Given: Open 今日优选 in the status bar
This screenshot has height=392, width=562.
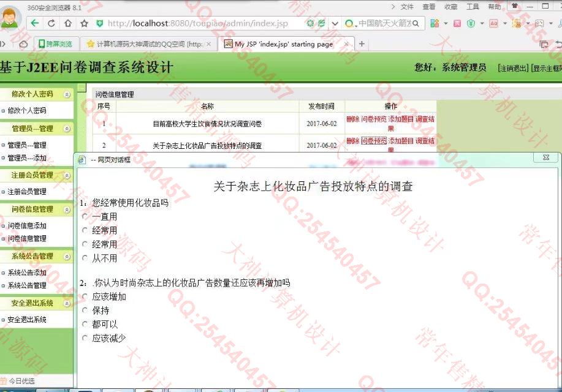Looking at the screenshot, I should [18, 381].
